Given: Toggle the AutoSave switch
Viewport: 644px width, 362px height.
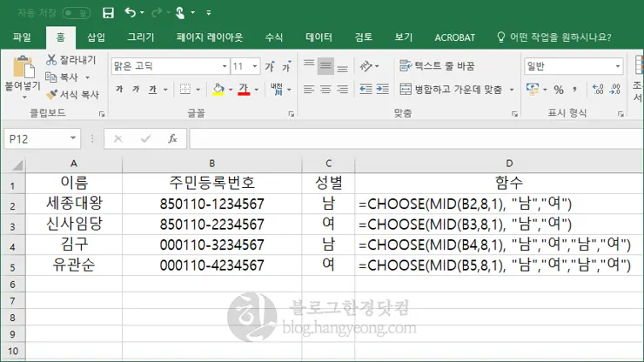Looking at the screenshot, I should (x=77, y=13).
